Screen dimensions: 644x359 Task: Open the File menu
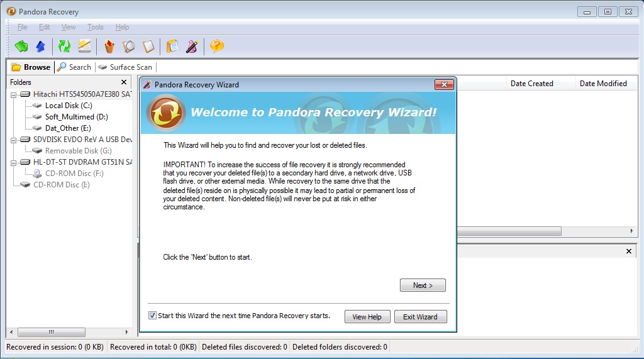22,27
